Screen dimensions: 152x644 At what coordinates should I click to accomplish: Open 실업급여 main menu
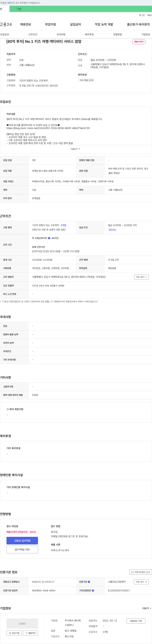click(x=75, y=25)
